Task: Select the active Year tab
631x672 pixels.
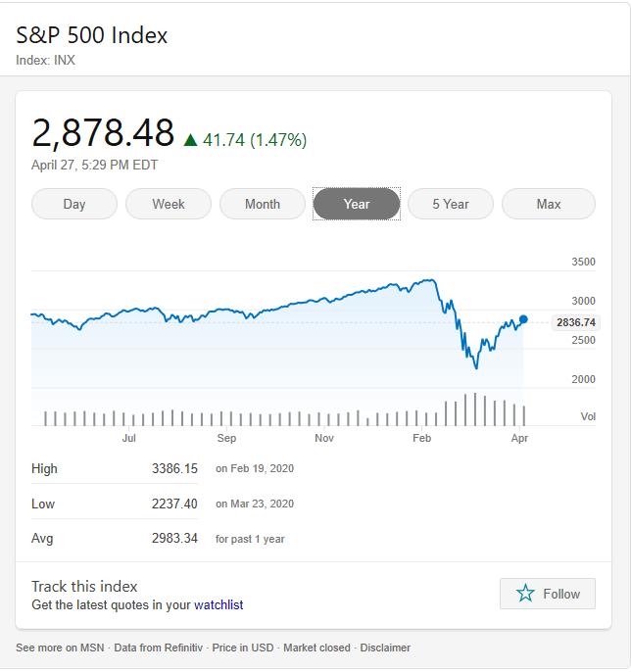Action: 357,204
